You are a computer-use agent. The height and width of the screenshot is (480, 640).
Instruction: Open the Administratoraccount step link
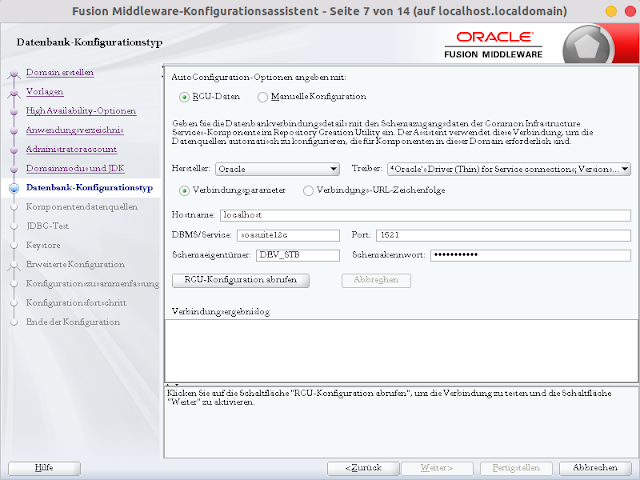point(71,149)
